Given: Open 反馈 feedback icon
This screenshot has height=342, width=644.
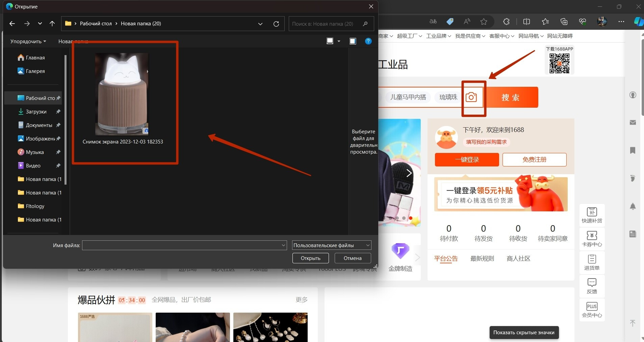Looking at the screenshot, I should coord(592,286).
